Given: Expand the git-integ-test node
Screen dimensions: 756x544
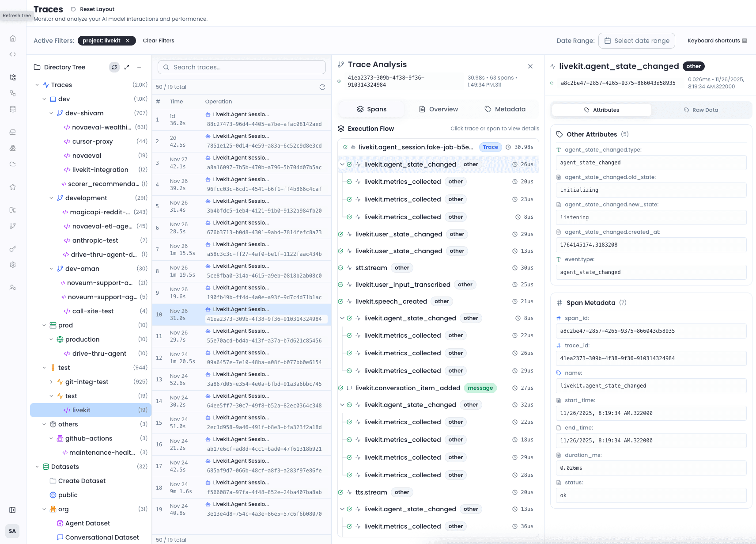Looking at the screenshot, I should click(x=51, y=381).
